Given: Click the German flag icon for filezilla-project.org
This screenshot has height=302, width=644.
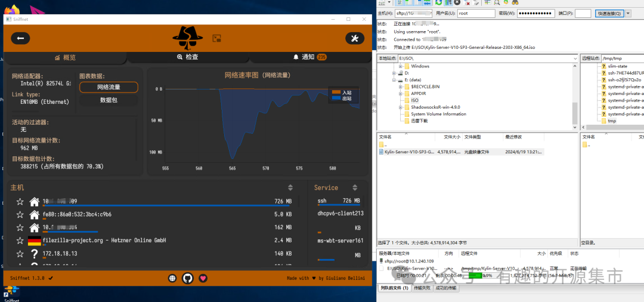Looking at the screenshot, I should click(x=35, y=241).
